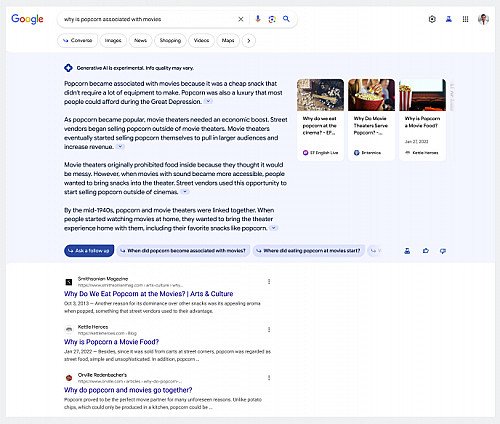The image size is (500, 424).
Task: Click the blue search magnifier icon
Action: [x=286, y=19]
